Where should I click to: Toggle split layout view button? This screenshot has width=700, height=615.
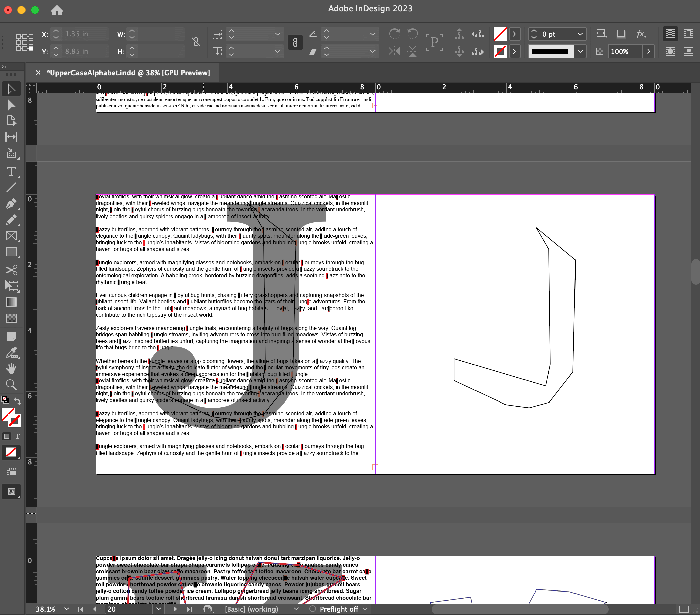(684, 609)
